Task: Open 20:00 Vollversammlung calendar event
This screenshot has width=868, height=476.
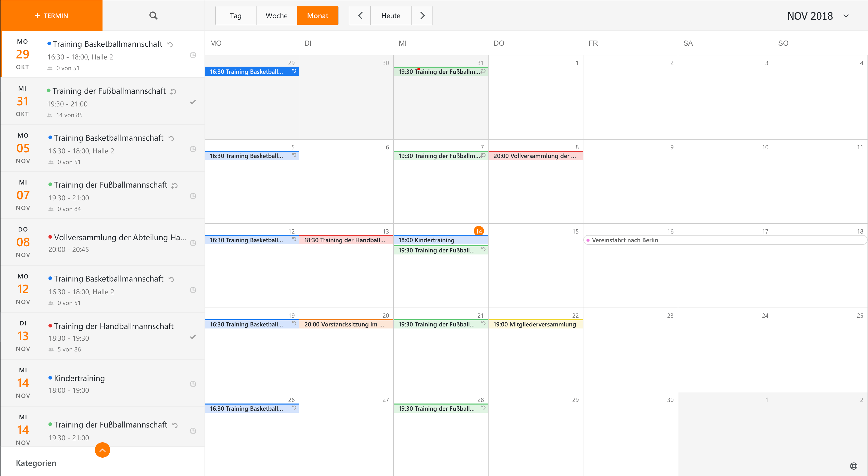Action: pos(536,155)
